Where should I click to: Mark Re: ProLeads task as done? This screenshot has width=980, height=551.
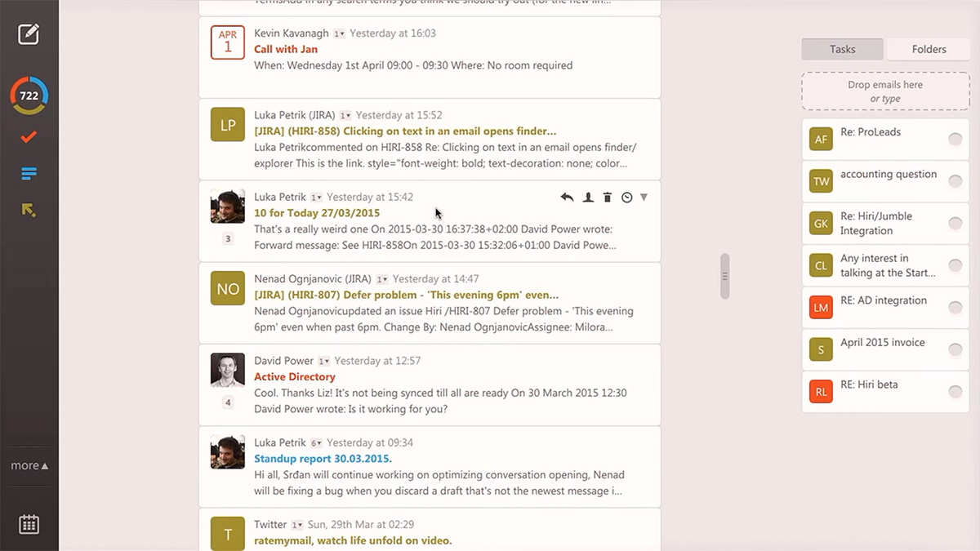tap(955, 140)
